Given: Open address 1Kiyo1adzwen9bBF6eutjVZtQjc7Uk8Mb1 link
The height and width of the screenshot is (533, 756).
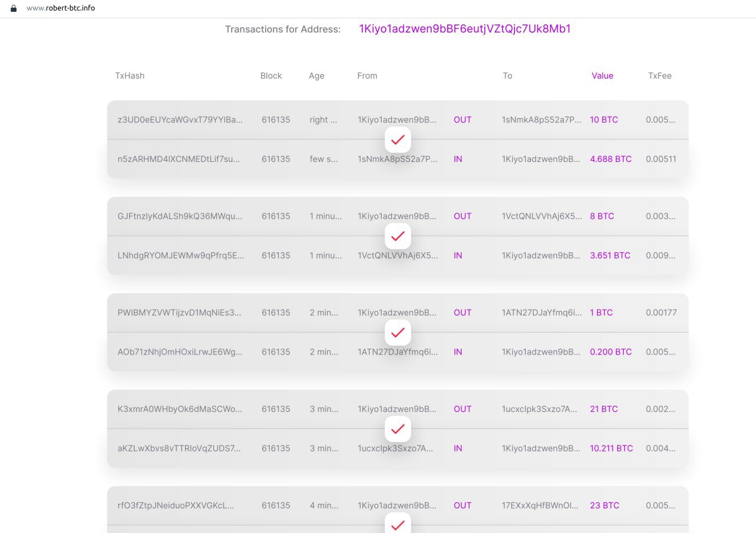Looking at the screenshot, I should pyautogui.click(x=465, y=29).
